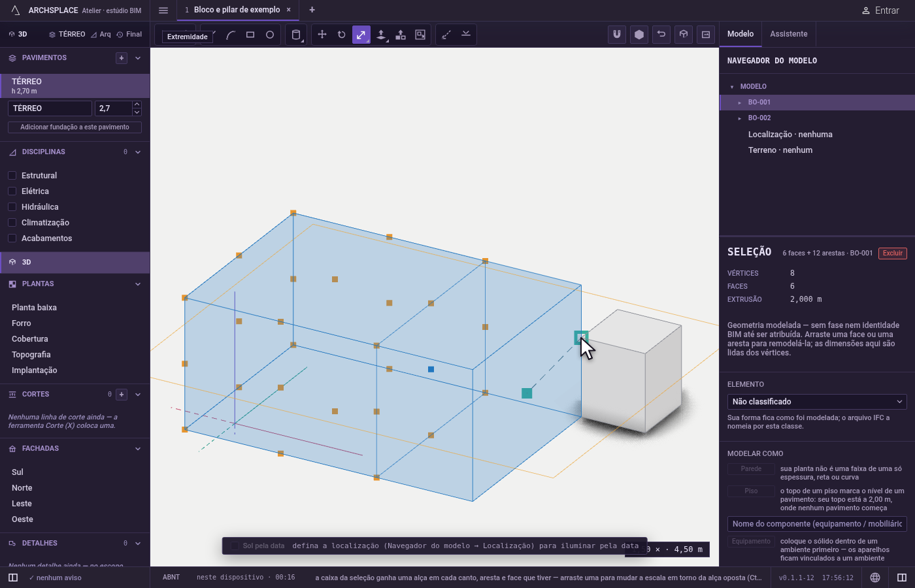The height and width of the screenshot is (588, 915).
Task: Expand the BO-002 tree node
Action: pos(740,118)
